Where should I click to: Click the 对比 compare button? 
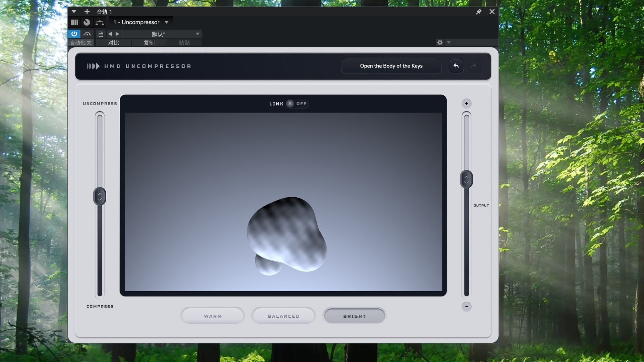[113, 43]
